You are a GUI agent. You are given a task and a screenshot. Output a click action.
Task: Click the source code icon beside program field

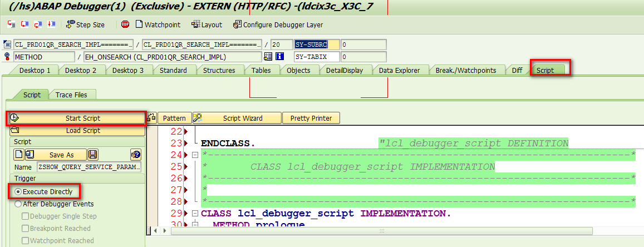point(7,45)
